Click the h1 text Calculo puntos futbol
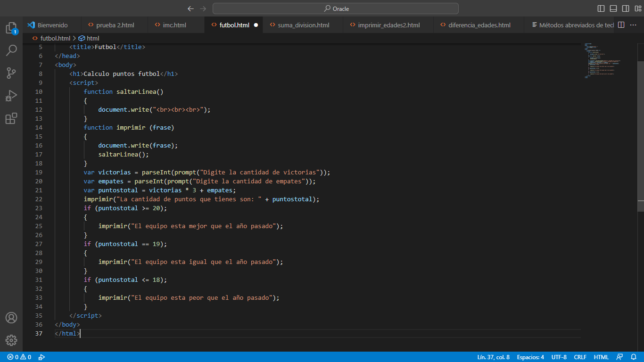 click(122, 74)
